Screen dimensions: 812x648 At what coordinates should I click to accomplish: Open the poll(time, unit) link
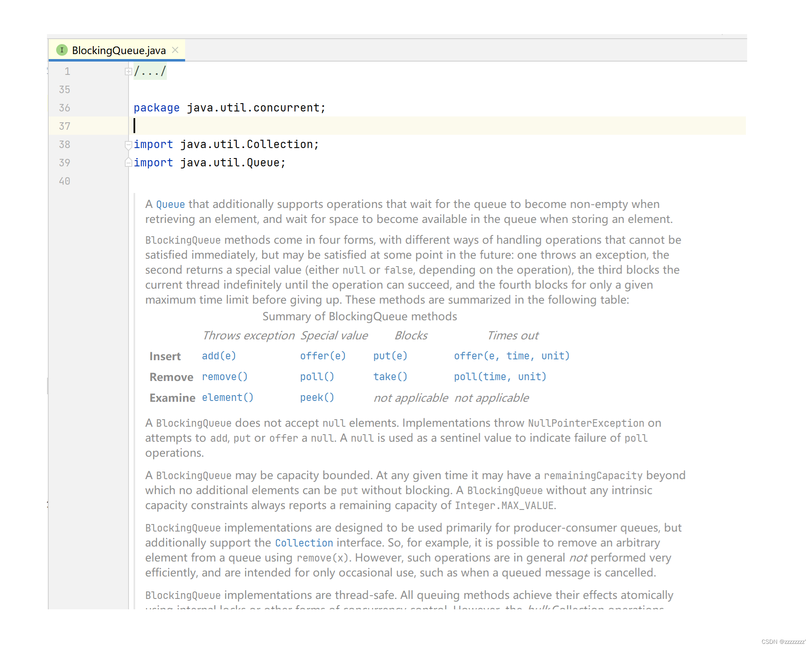pos(500,377)
